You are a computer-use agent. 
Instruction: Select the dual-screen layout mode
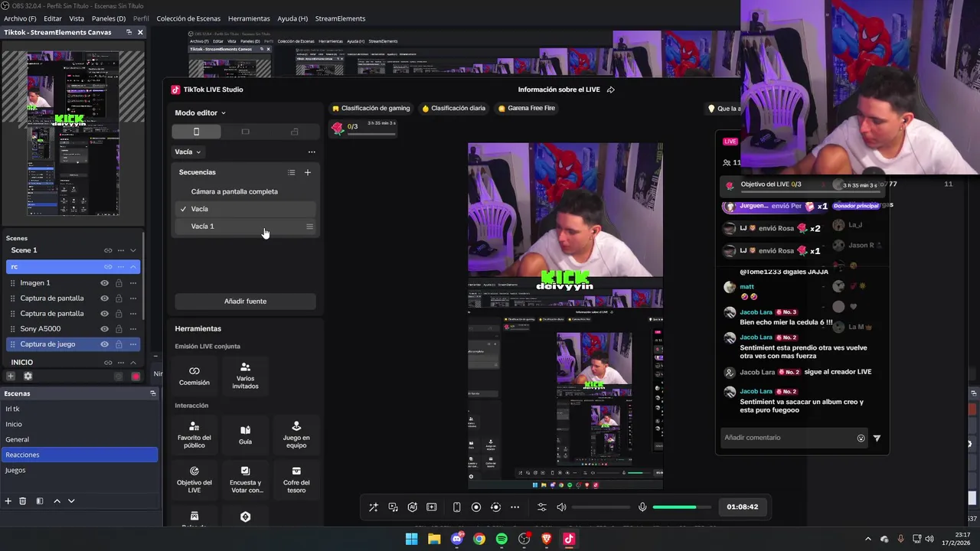coord(294,132)
